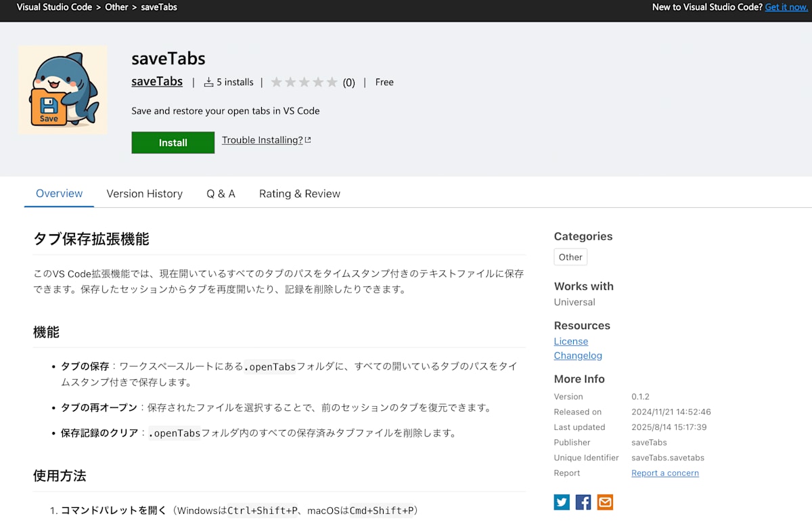This screenshot has height=522, width=812.
Task: Click the saveTabs breadcrumb item
Action: [159, 7]
